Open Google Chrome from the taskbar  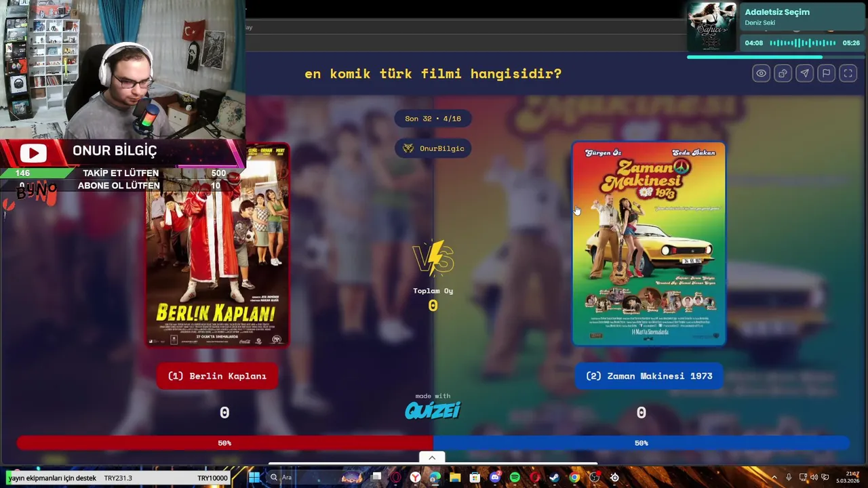pos(574,478)
